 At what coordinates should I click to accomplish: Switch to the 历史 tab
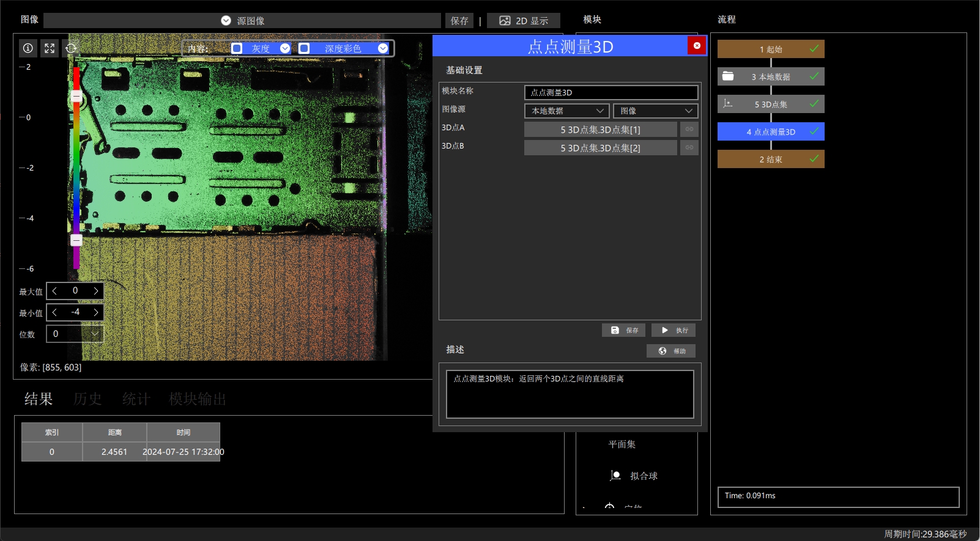87,399
